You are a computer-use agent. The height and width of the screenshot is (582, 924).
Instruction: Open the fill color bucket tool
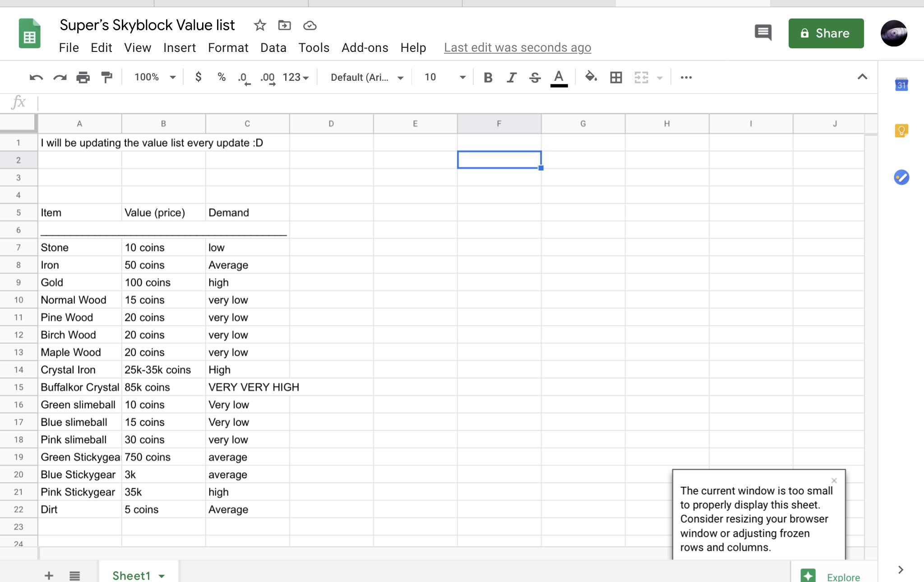click(x=591, y=77)
